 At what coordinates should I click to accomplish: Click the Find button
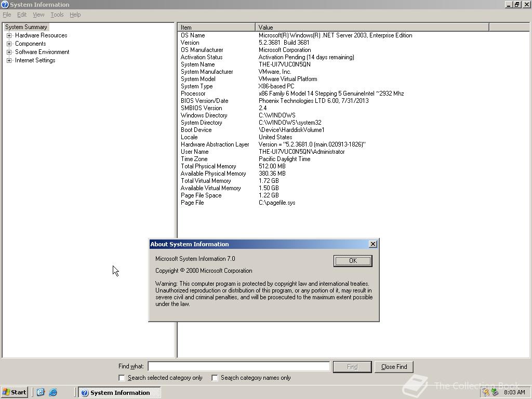pyautogui.click(x=352, y=367)
